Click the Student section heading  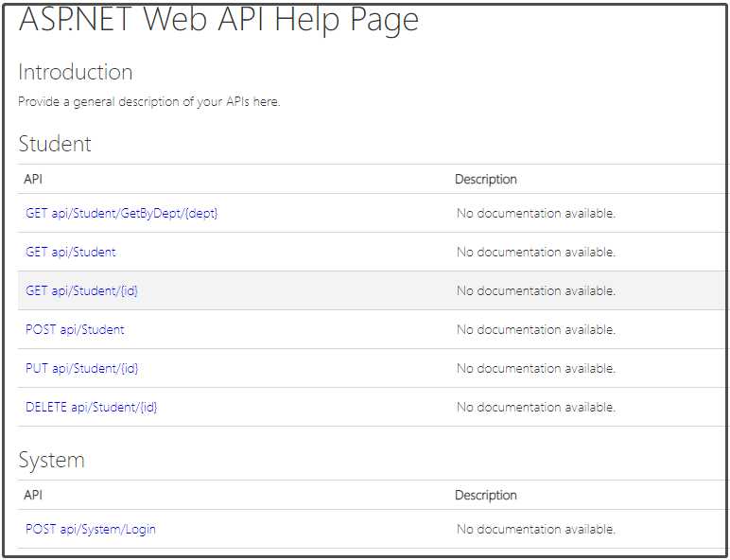(55, 144)
